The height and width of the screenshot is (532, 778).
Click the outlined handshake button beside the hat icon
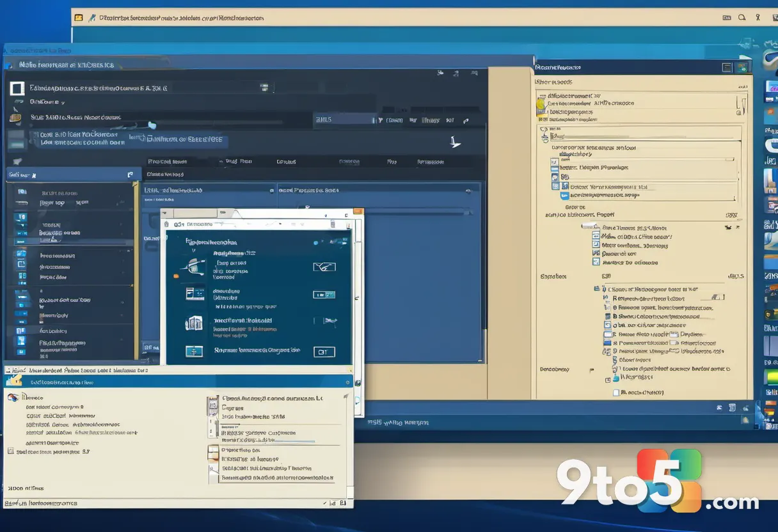[324, 267]
